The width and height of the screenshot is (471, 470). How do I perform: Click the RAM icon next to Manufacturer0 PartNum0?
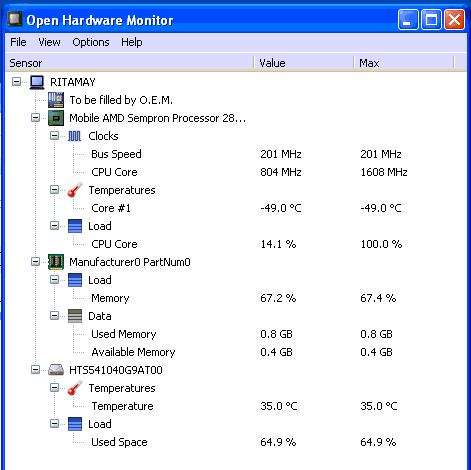coord(56,262)
